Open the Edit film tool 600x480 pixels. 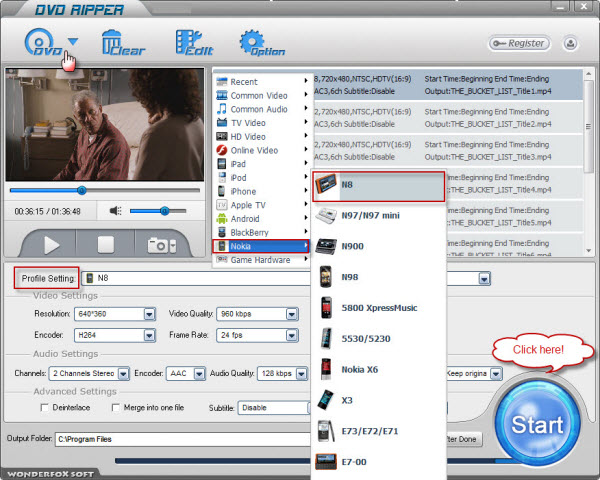(x=194, y=42)
